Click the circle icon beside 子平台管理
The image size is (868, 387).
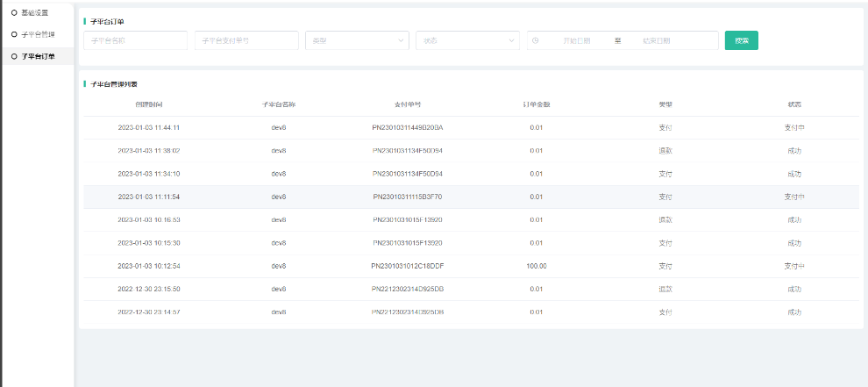(14, 34)
